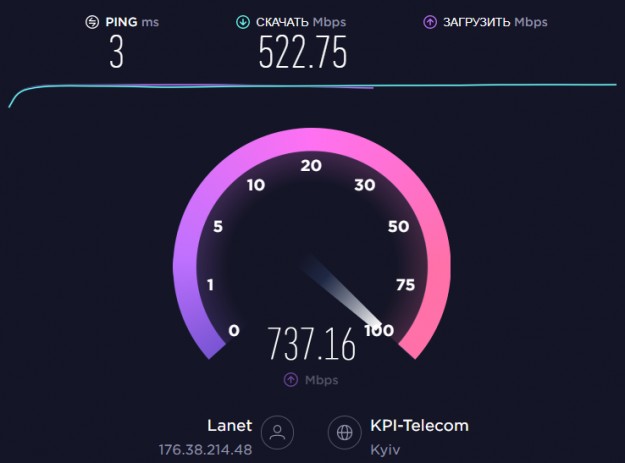Click the СКАЧАТЬ Mbps label
Screen dimensions: 625x463
pos(301,22)
